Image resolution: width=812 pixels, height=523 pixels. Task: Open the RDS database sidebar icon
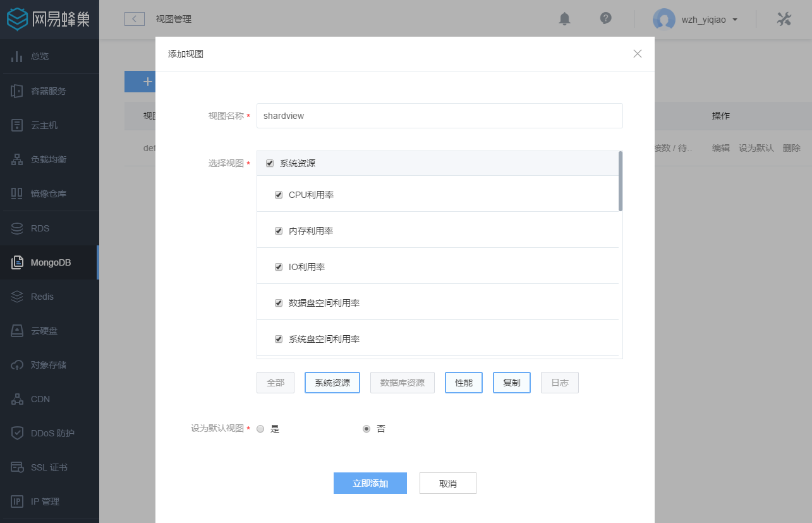point(17,228)
